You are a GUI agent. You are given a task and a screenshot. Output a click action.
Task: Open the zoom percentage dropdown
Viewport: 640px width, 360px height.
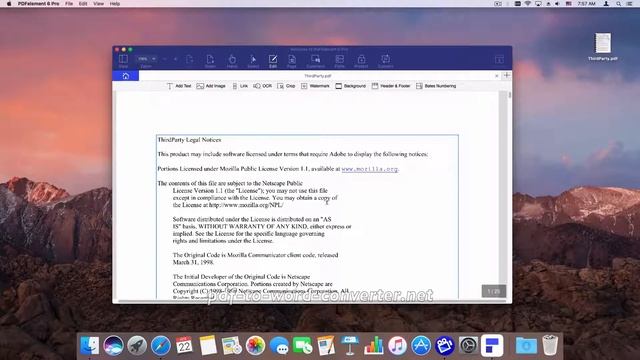tap(147, 59)
